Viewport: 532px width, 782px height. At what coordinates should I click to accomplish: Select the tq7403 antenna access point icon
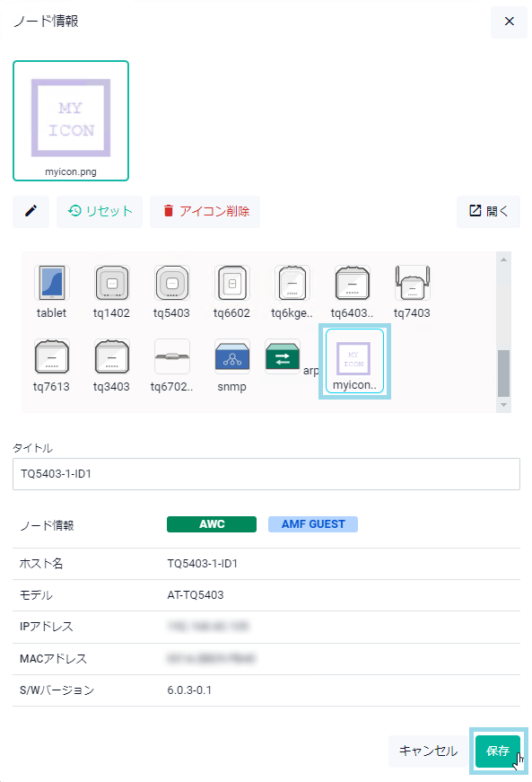click(412, 292)
